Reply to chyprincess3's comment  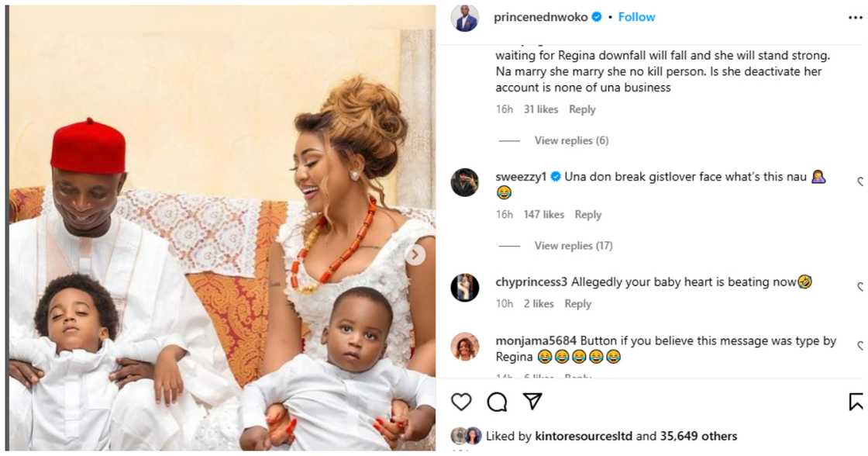(x=578, y=304)
